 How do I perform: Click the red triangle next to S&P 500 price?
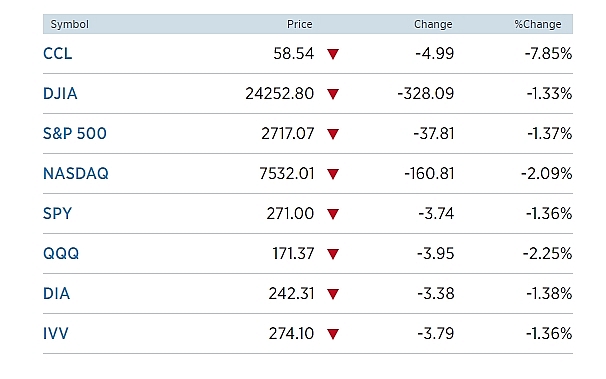333,134
